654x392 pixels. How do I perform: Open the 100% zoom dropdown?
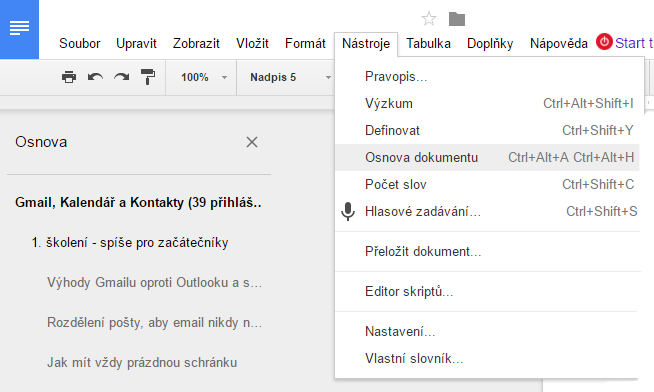[203, 78]
